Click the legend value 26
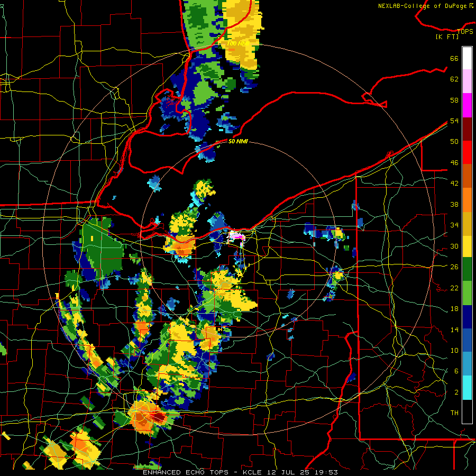The height and width of the screenshot is (476, 476). [454, 267]
